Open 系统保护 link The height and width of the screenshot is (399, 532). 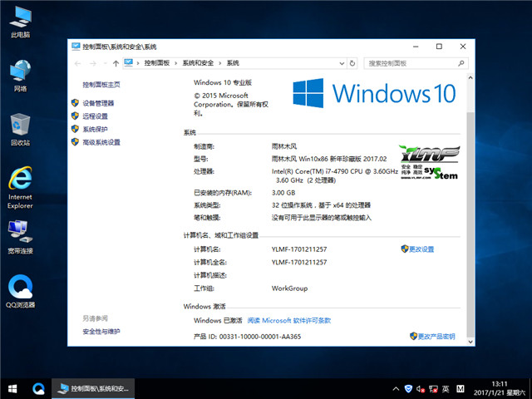[95, 130]
